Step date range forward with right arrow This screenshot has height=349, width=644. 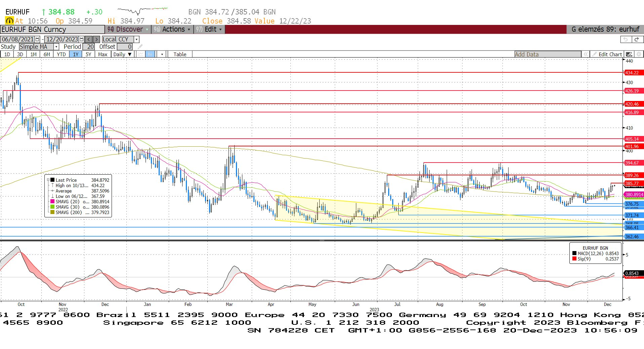96,39
